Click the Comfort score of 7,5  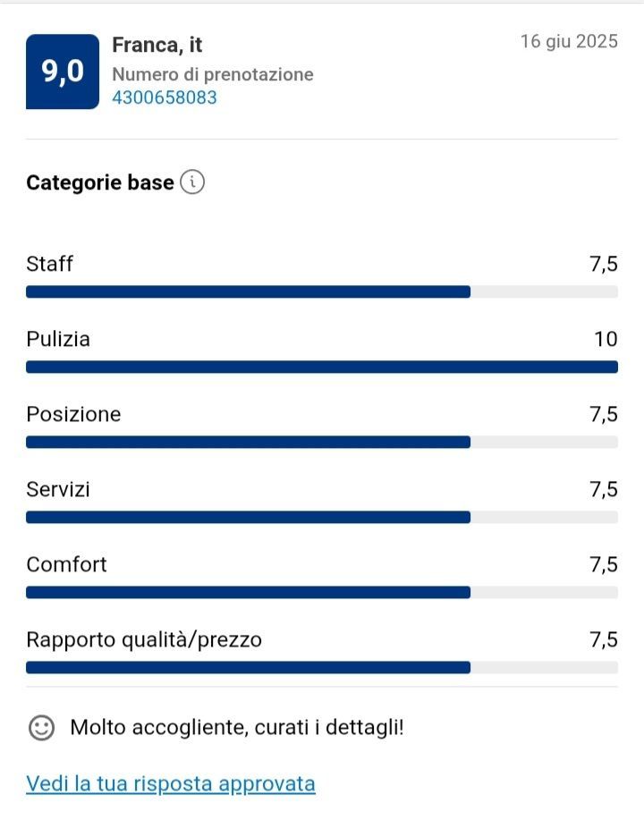pos(603,564)
